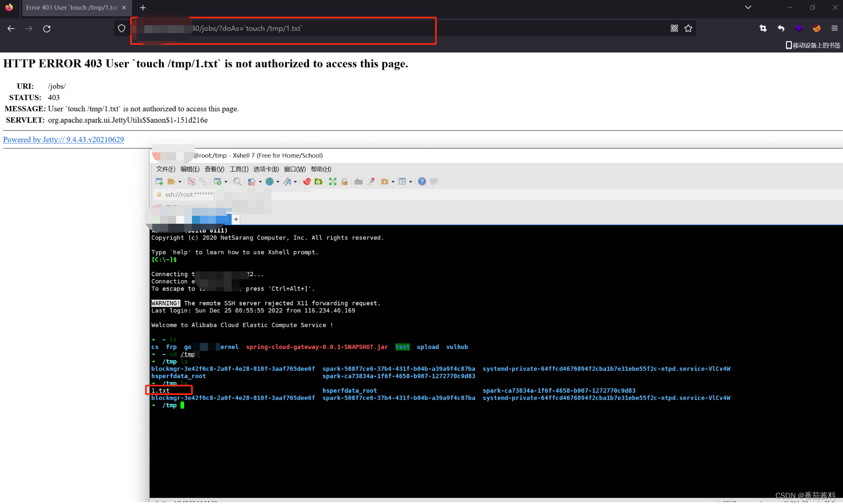Open a new Firefox tab with plus button
Image resolution: width=843 pixels, height=504 pixels.
click(143, 8)
